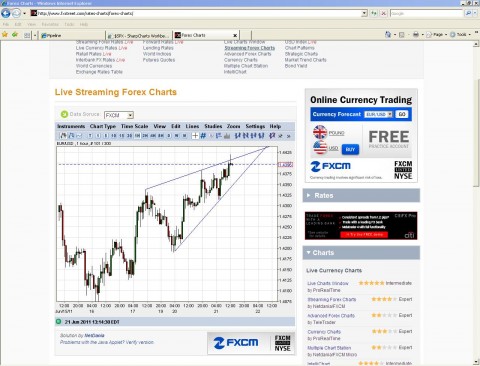Screen dimensions: 480x366
Task: Click the NetDania solution link
Action: point(94,335)
